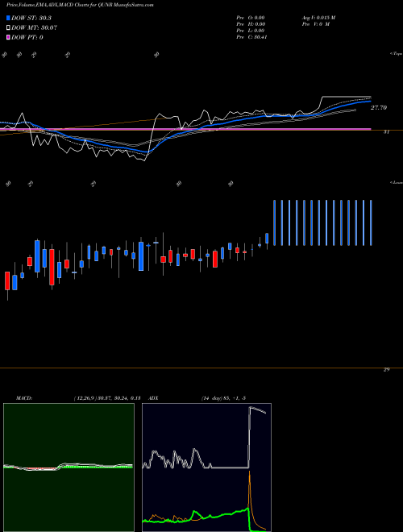The width and height of the screenshot is (403, 532).
Task: Select the 'DOW MT: 30.07' label
Action: [34, 27]
